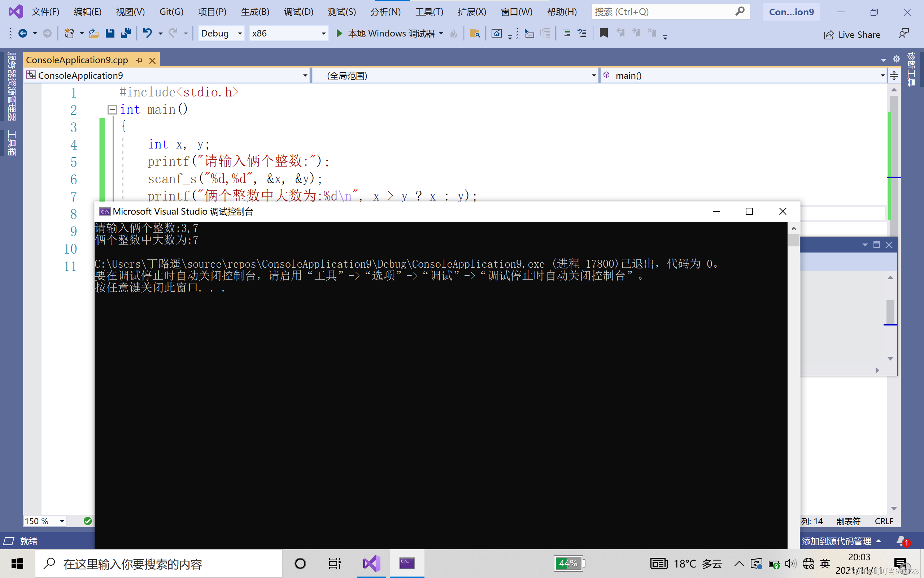
Task: Switch the 英 input method indicator
Action: (825, 564)
